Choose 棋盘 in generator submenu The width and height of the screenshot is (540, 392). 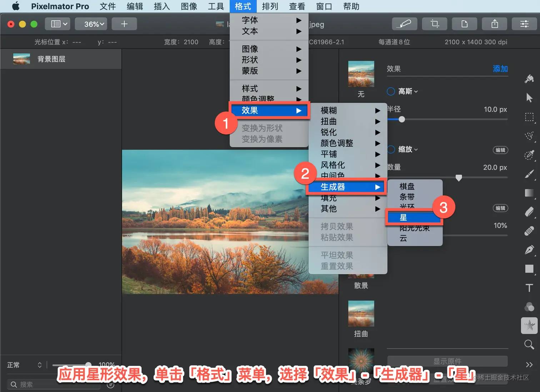click(x=415, y=187)
